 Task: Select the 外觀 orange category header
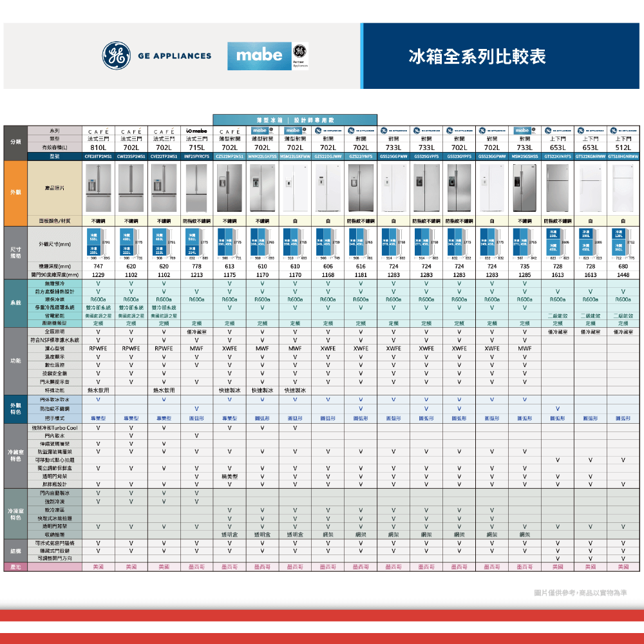click(14, 191)
